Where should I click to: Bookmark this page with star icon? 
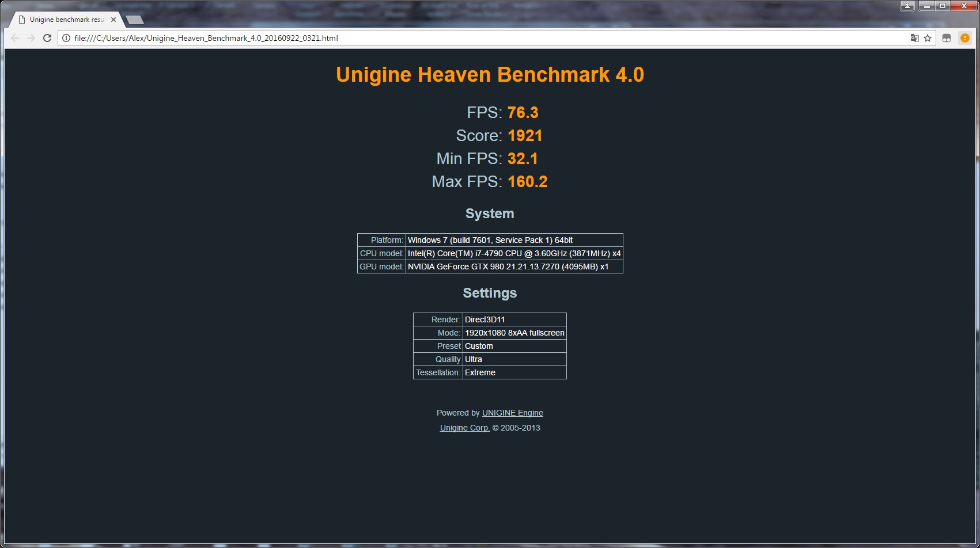pos(928,38)
